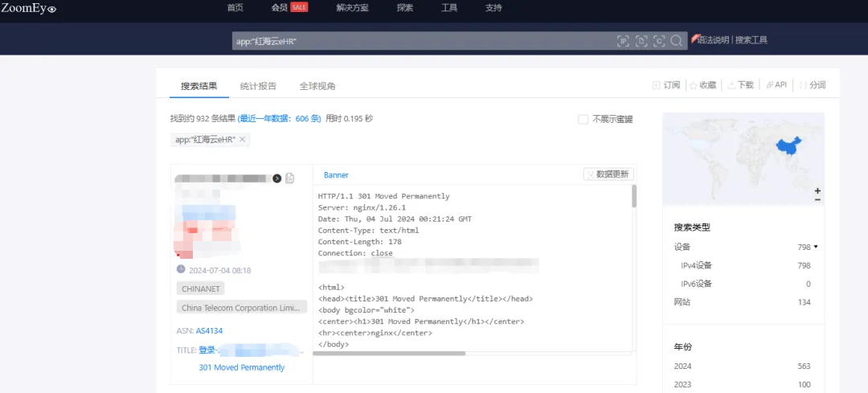Open the 探索 menu
The image size is (868, 393).
[x=404, y=8]
